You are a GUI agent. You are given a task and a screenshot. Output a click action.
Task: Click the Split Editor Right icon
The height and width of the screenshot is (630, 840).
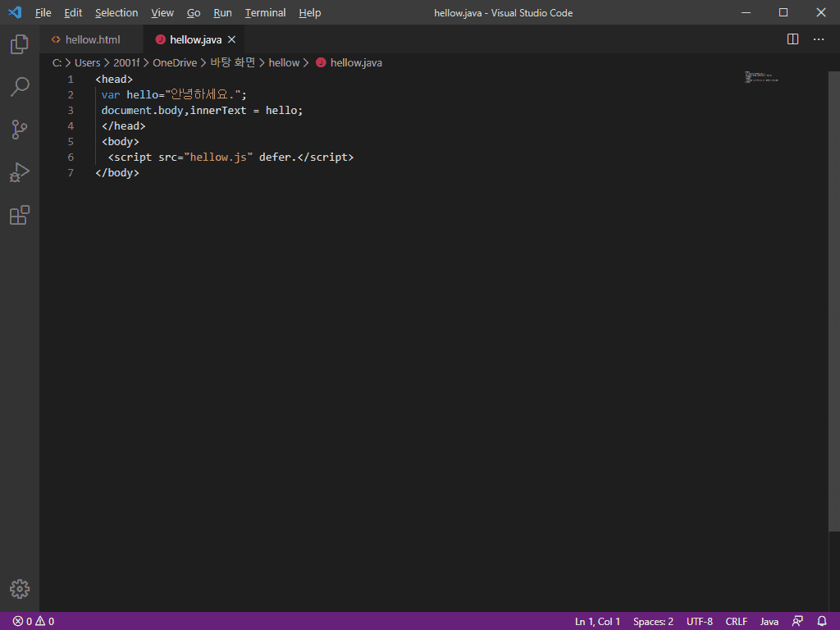(792, 39)
